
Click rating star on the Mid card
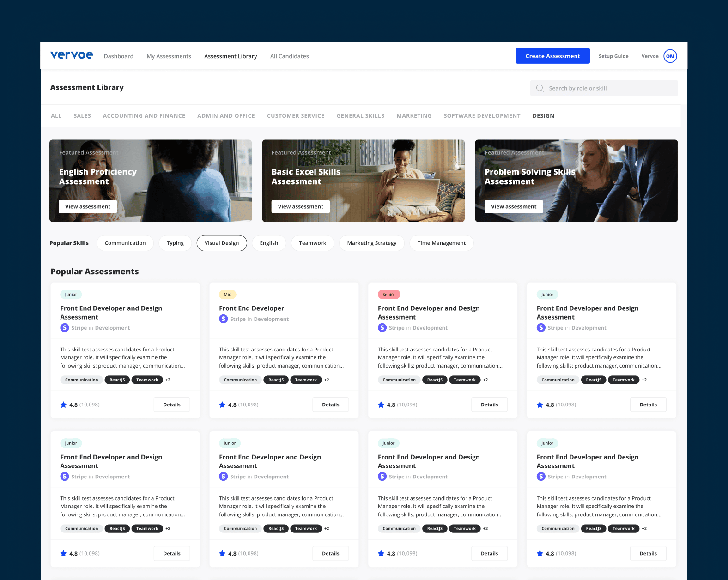point(222,405)
